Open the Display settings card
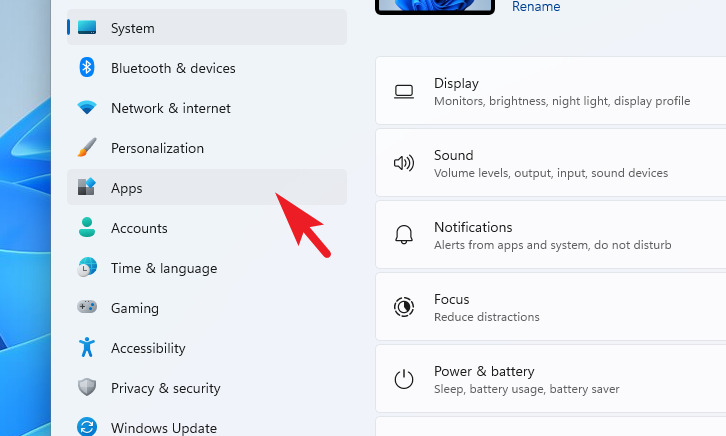This screenshot has height=436, width=726. [x=551, y=91]
